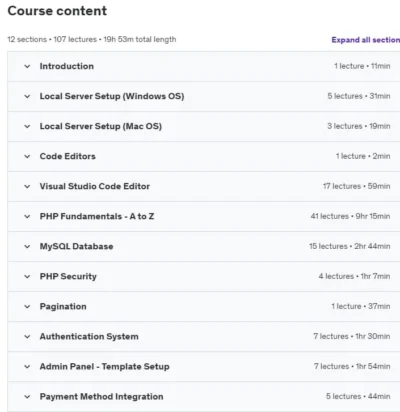The height and width of the screenshot is (412, 400).
Task: Toggle the PHP Fundamentals - A to Z chevron
Action: (27, 216)
